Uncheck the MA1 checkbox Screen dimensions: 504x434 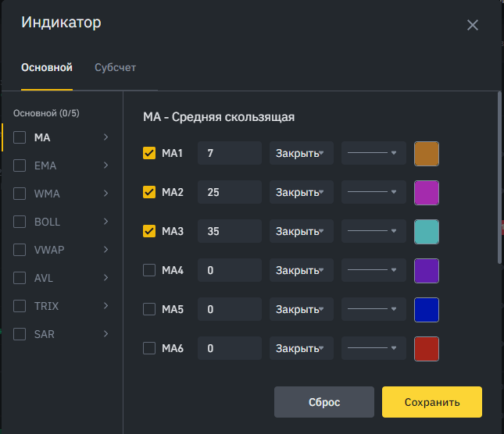point(149,153)
